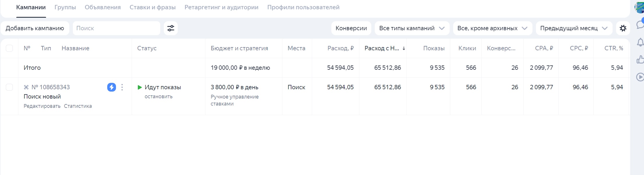Expand the Все типы кампаний dropdown
The width and height of the screenshot is (644, 175).
coord(412,28)
